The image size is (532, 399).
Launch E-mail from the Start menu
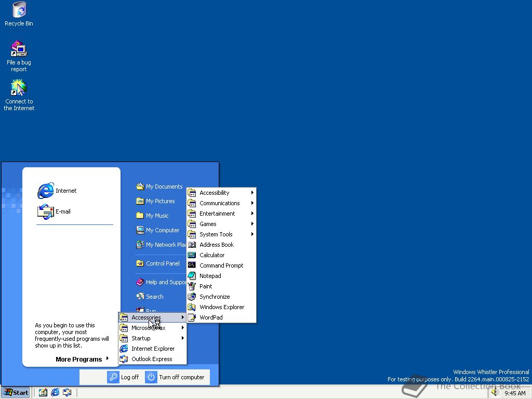pyautogui.click(x=54, y=211)
